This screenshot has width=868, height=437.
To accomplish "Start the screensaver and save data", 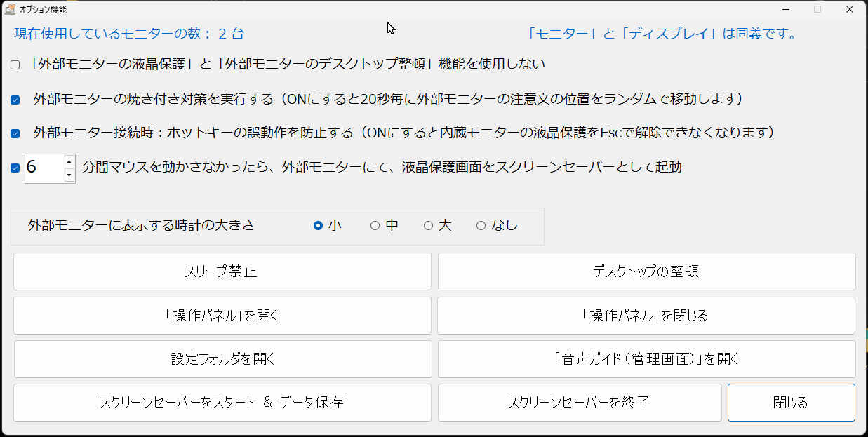I will 222,402.
